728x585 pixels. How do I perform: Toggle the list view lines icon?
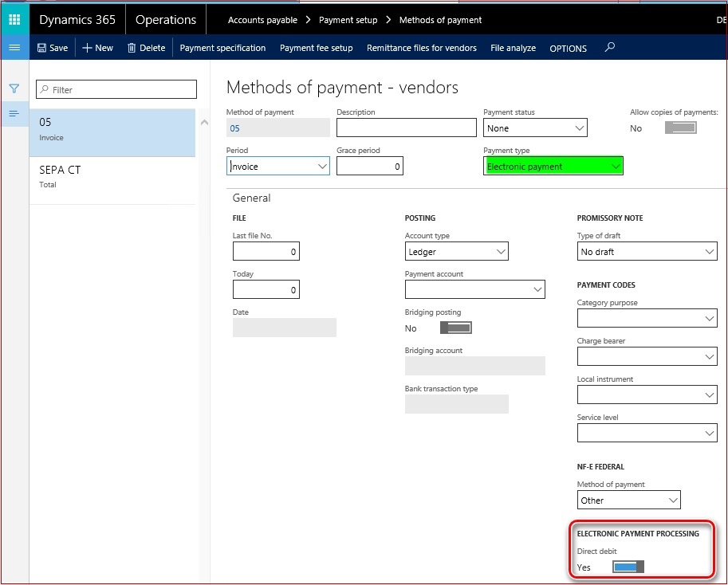click(x=14, y=114)
